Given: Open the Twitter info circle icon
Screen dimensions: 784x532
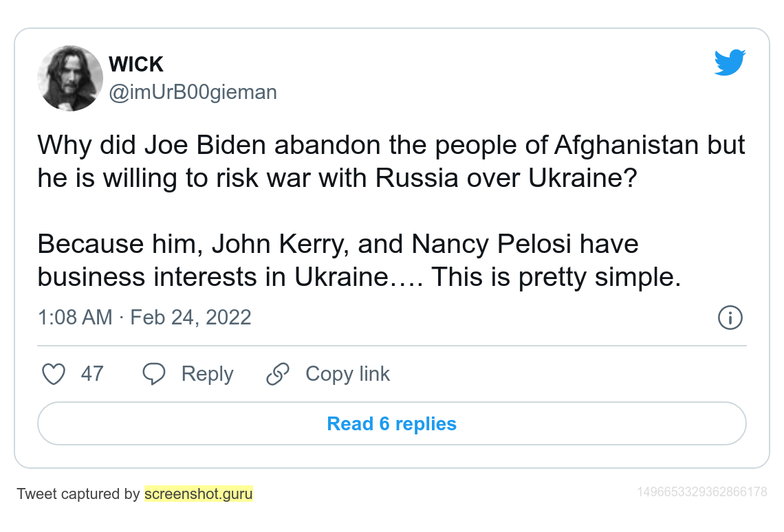Looking at the screenshot, I should point(730,318).
